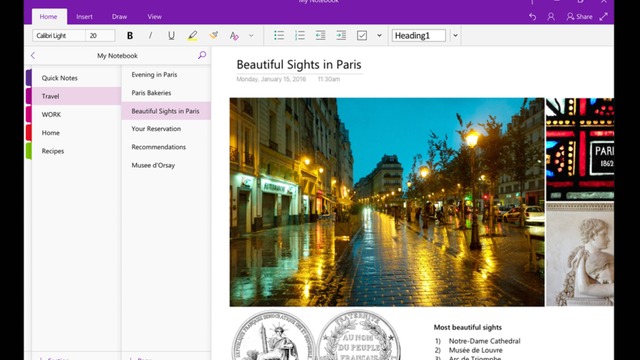This screenshot has height=360, width=640.
Task: Switch to the Home tab
Action: pos(48,17)
